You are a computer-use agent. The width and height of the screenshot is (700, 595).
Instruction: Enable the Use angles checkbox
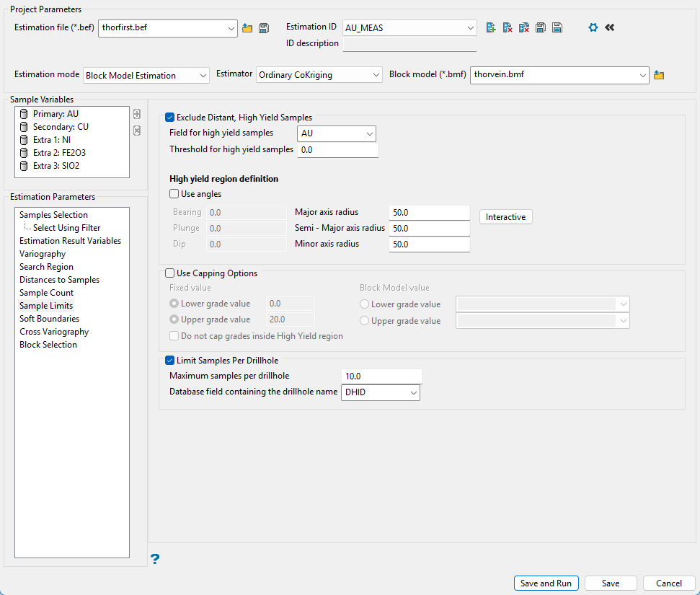[174, 194]
